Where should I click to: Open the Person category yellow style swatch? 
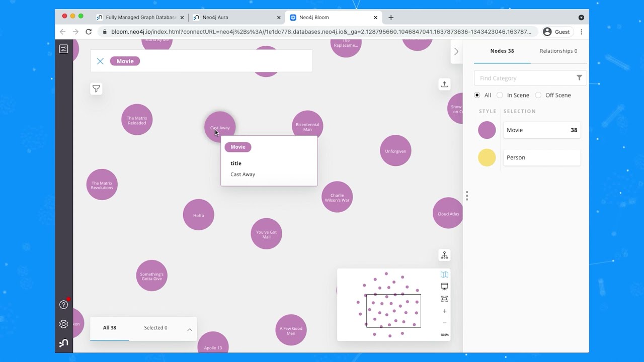pos(487,157)
